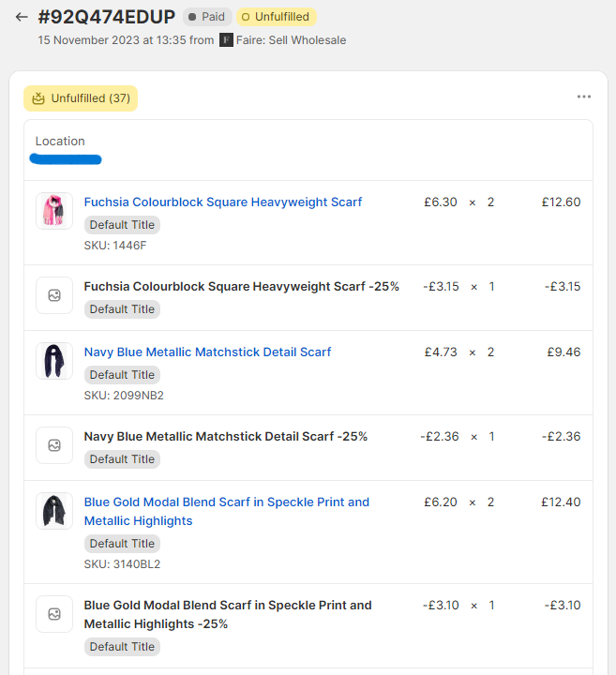Click the order number #92Q474EDUP heading
The image size is (616, 675).
[107, 17]
